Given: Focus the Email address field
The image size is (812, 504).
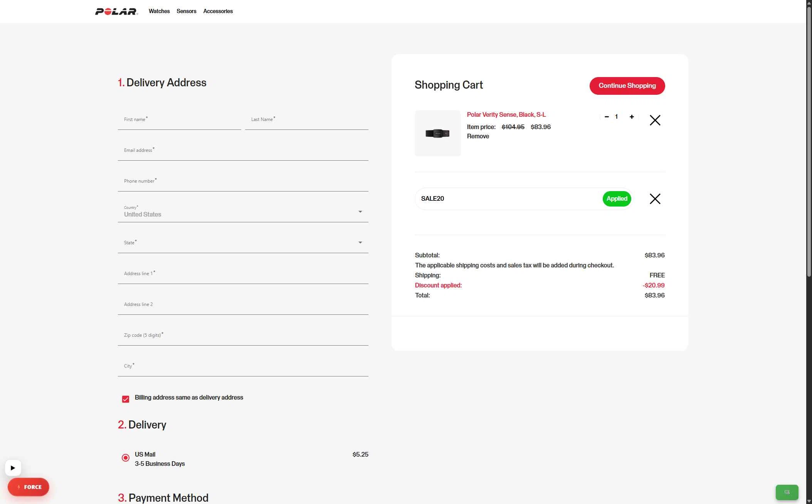Looking at the screenshot, I should tap(243, 151).
